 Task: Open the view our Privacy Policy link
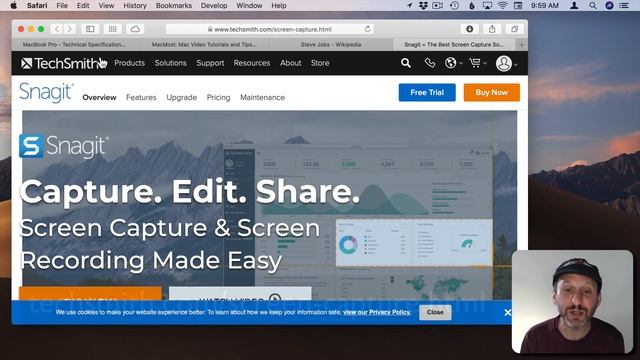[x=377, y=312]
